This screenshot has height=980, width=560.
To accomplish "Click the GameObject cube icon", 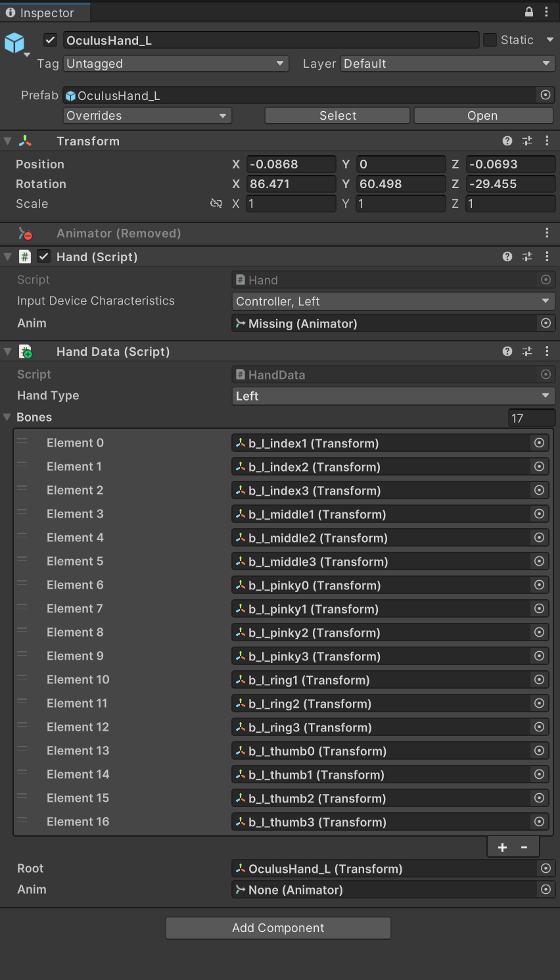I will (14, 43).
